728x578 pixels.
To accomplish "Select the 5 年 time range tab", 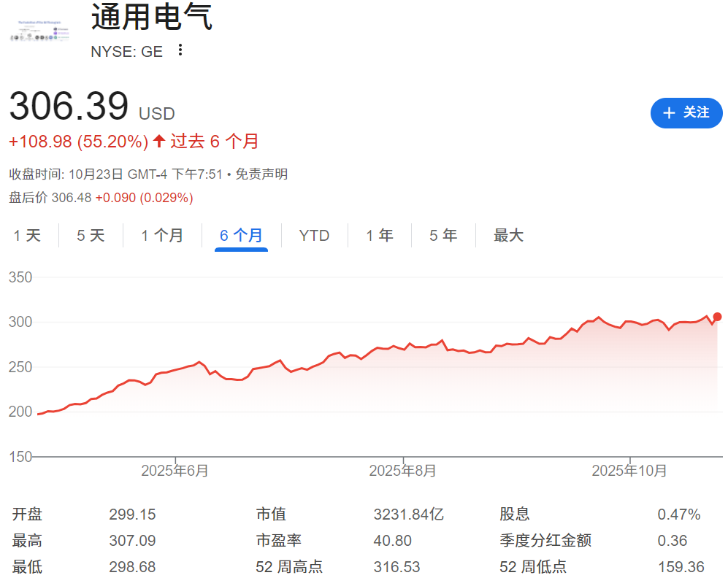I will 443,236.
